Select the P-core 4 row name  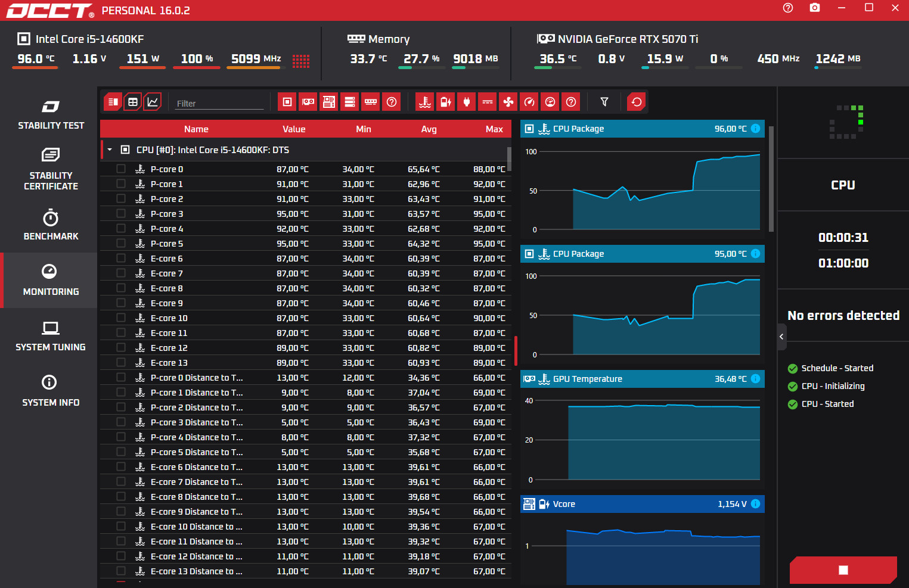click(x=167, y=228)
